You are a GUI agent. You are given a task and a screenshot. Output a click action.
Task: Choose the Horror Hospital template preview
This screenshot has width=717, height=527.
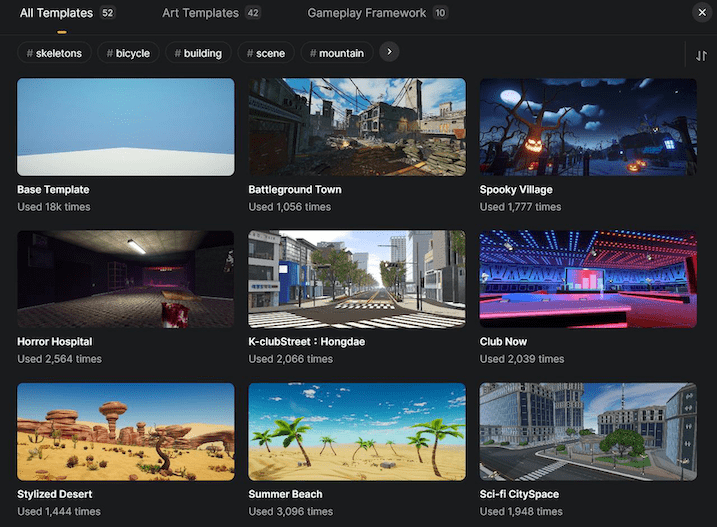click(126, 279)
